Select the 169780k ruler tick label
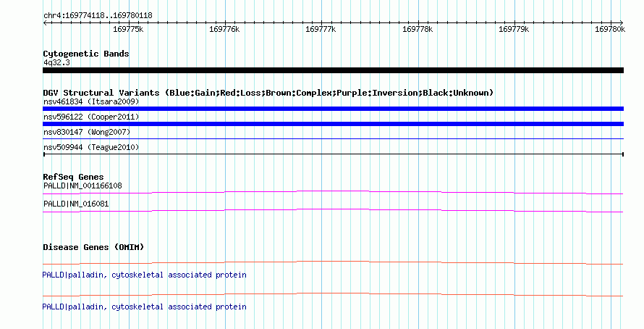 click(610, 29)
